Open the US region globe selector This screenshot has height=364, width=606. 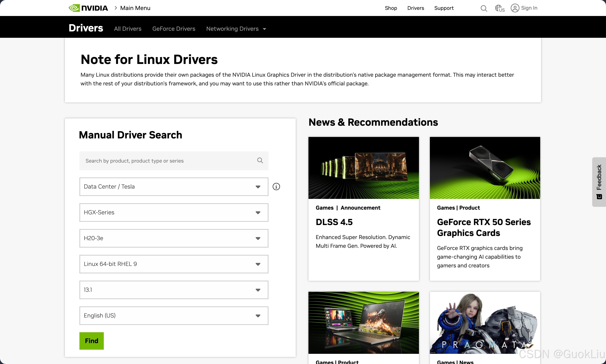(499, 8)
